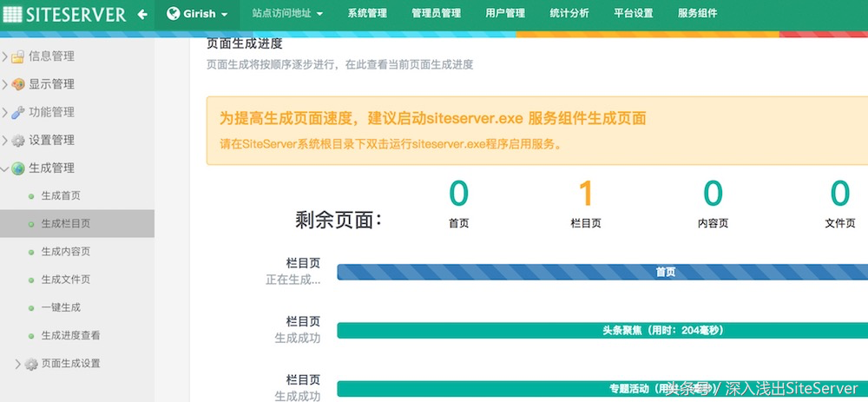Screen dimensions: 868x402
Task: Open the 站点访问地址 dropdown
Action: (287, 14)
